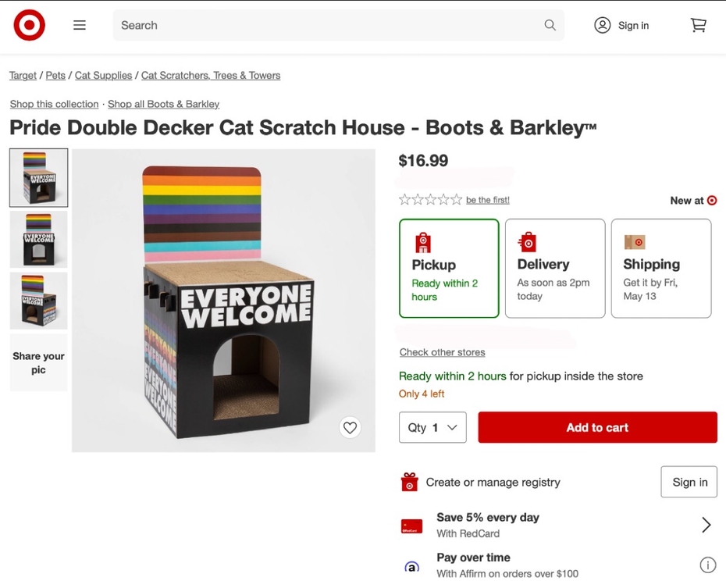Open the Qty quantity dropdown
The height and width of the screenshot is (588, 726).
[432, 427]
